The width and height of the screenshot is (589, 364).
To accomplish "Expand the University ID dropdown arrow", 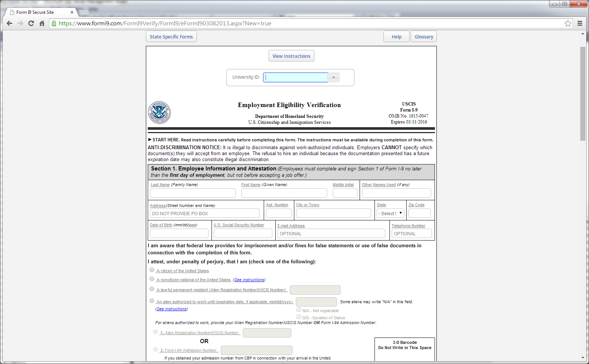I will [333, 77].
